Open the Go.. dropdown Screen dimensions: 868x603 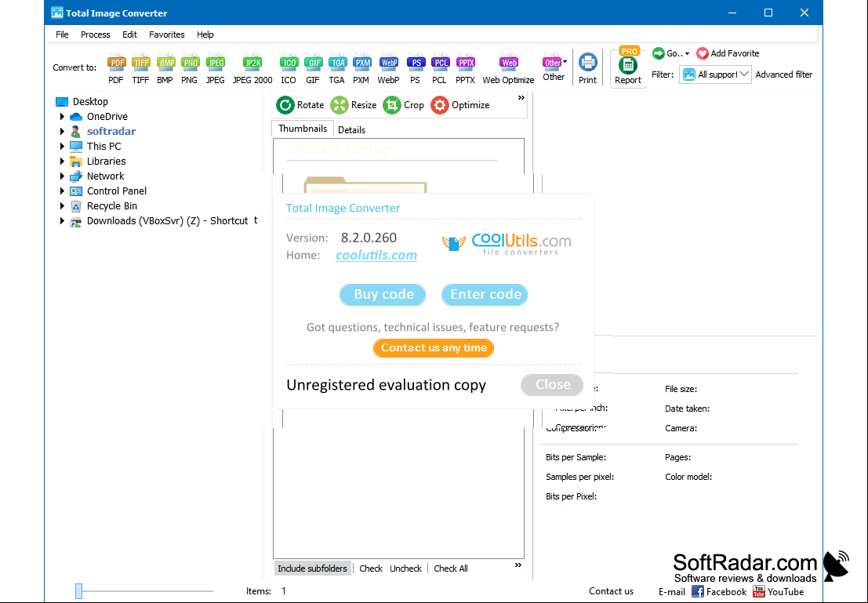click(x=671, y=53)
